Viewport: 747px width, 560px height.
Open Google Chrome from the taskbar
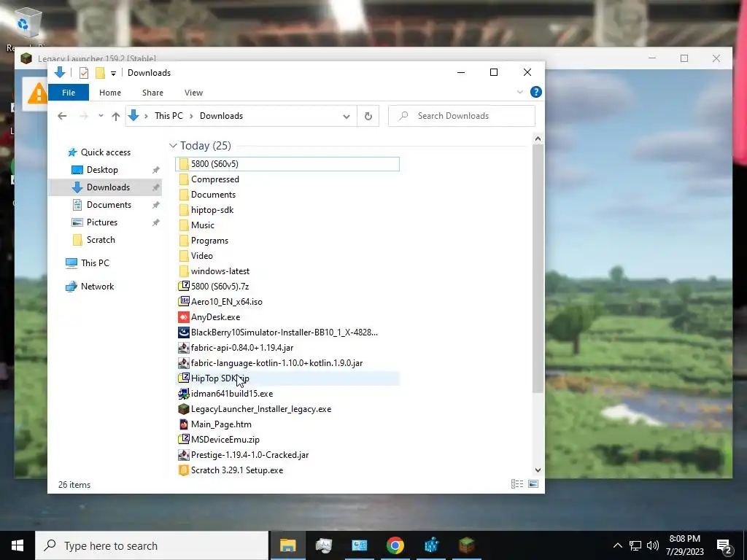click(x=395, y=545)
